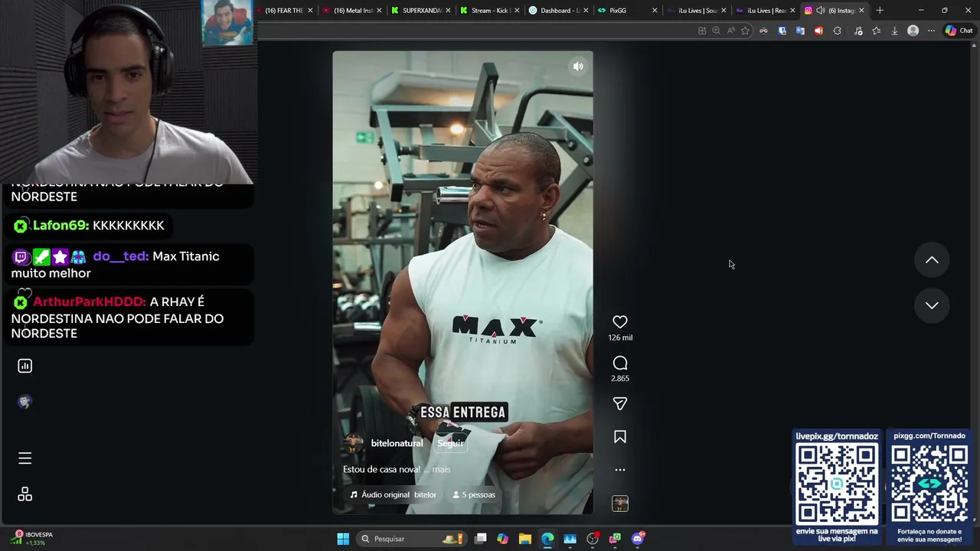980x551 pixels.
Task: Click the pixgg.com/Tornnado QR code
Action: (929, 484)
